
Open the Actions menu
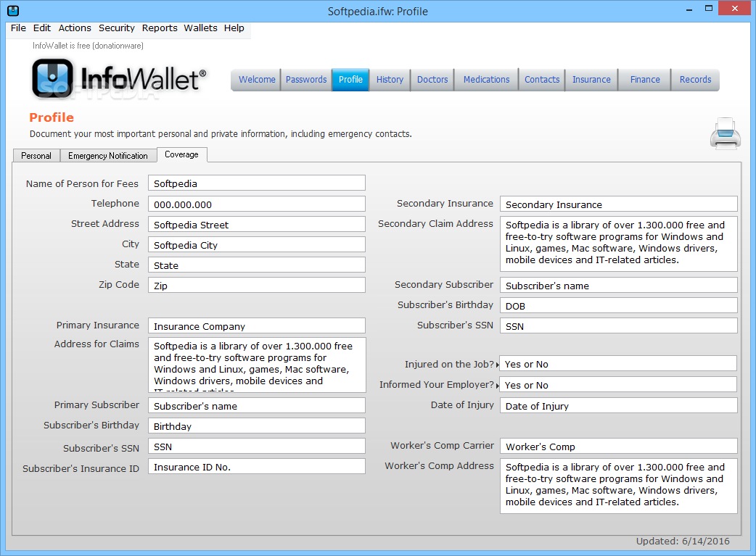tap(75, 28)
